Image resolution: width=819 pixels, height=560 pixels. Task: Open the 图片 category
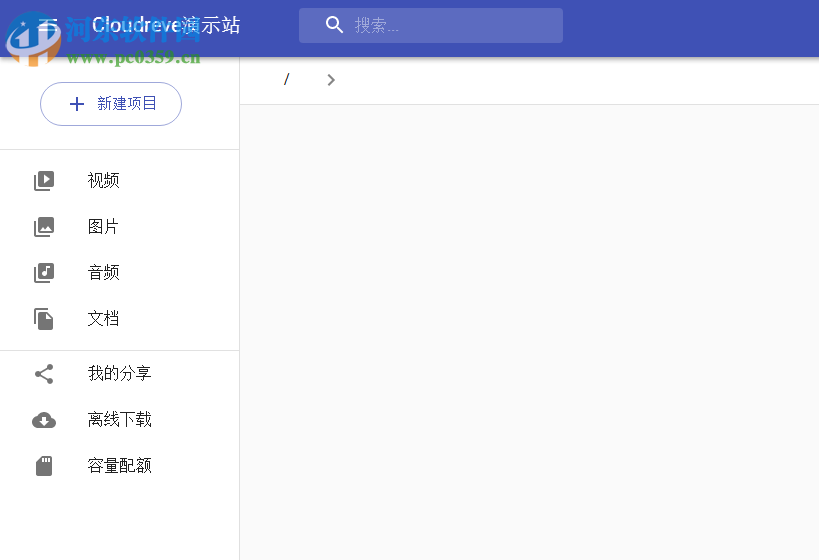[x=120, y=227]
